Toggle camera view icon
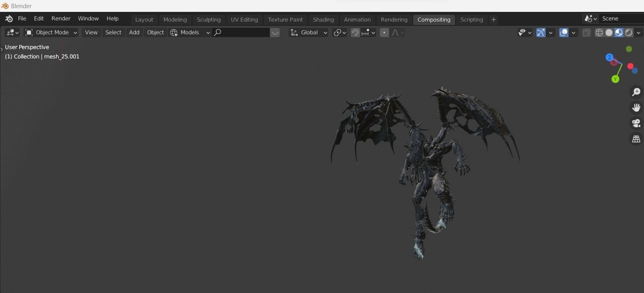The image size is (644, 293). [636, 123]
